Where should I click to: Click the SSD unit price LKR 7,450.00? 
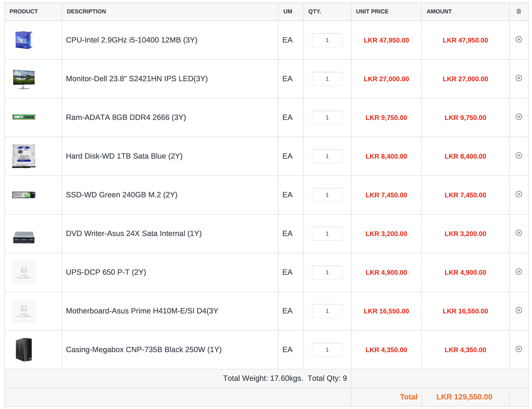click(386, 195)
